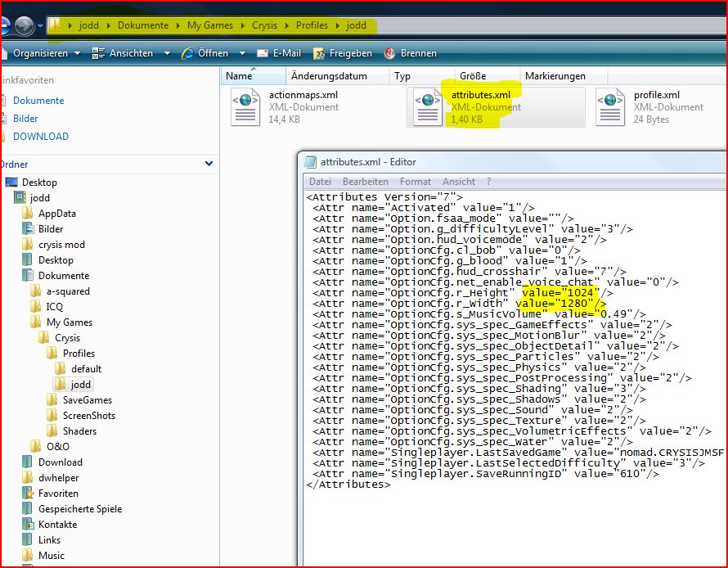The width and height of the screenshot is (728, 568).
Task: Open the Ansicht menu in Editor
Action: tap(459, 182)
